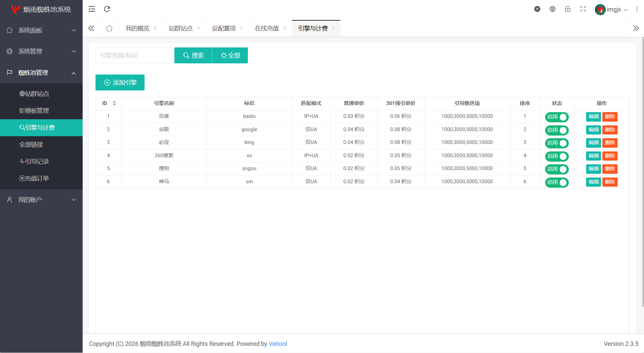644x353 pixels.
Task: Edit the 必应 engine row
Action: point(594,143)
